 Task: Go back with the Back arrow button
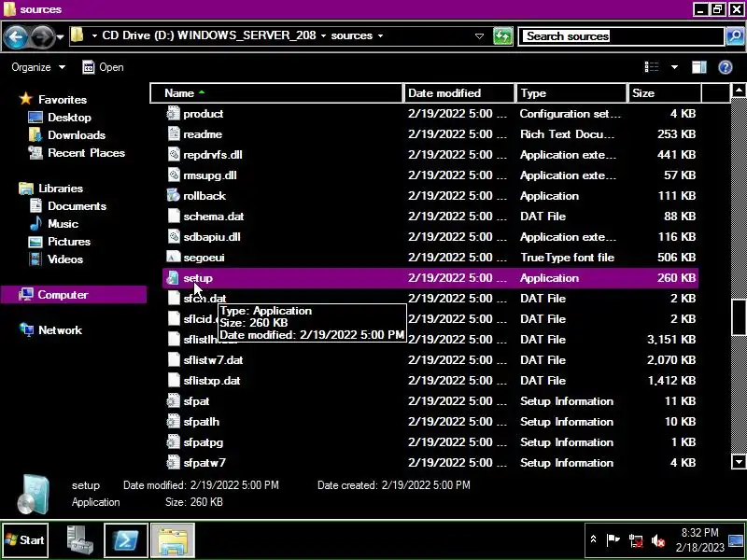pos(16,36)
